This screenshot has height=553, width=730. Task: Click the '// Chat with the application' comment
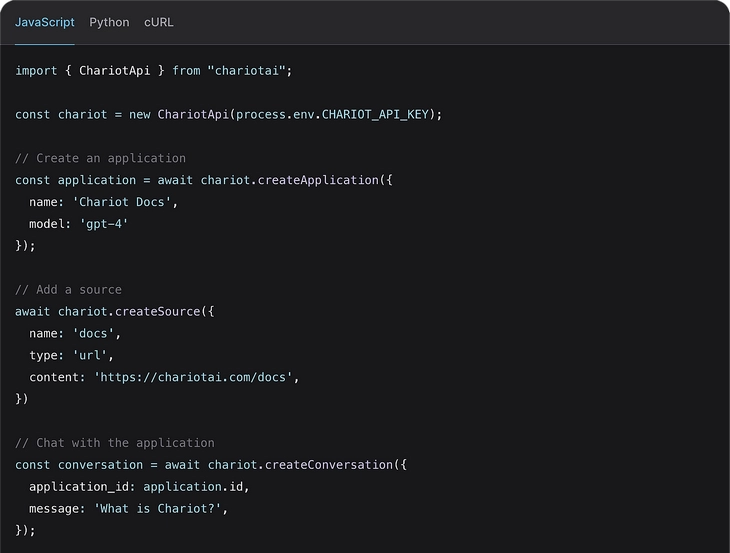coord(115,443)
